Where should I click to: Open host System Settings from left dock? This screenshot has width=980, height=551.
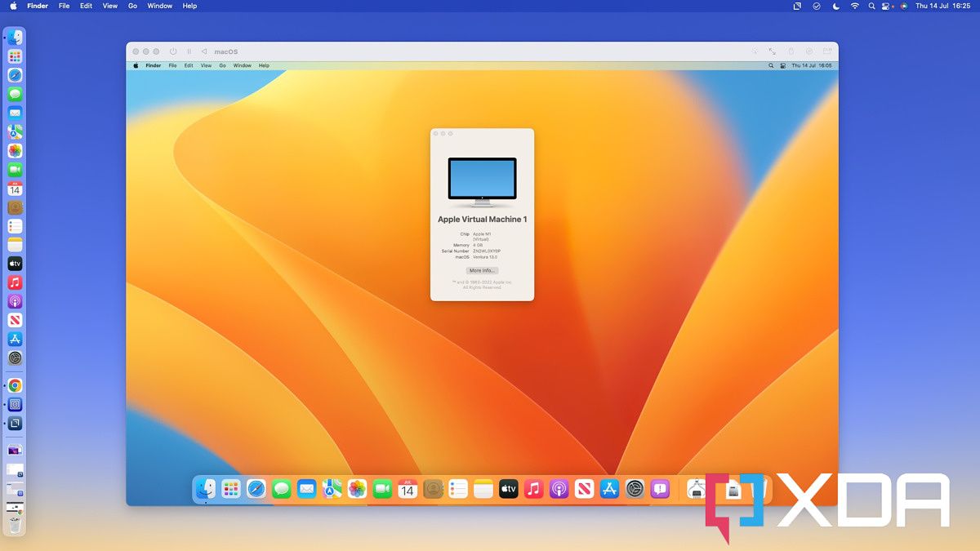pyautogui.click(x=15, y=358)
